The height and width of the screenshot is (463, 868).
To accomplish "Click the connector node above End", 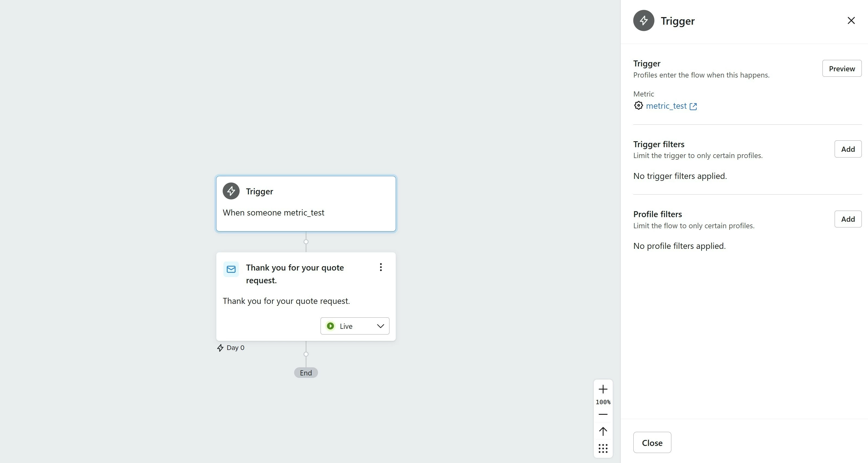I will click(306, 354).
